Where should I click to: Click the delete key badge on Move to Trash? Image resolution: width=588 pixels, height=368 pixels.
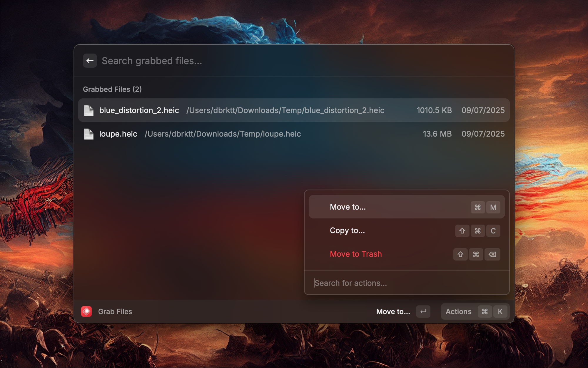click(x=492, y=254)
